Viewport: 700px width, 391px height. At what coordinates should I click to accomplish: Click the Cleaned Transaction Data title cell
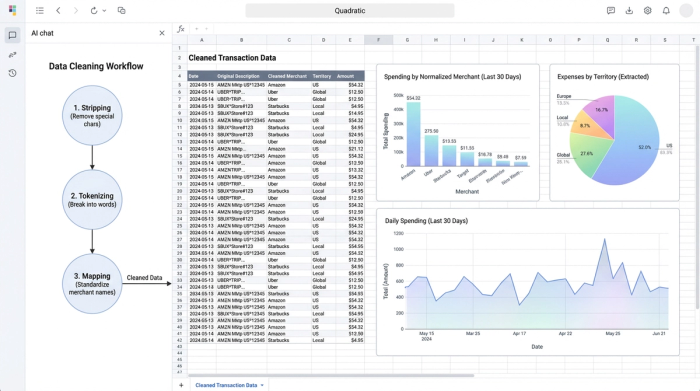pyautogui.click(x=232, y=58)
